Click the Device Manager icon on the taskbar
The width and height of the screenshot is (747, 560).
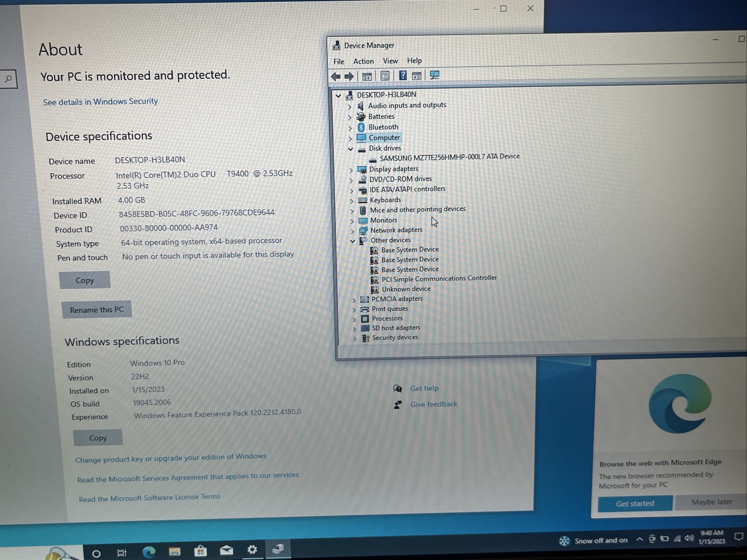click(278, 549)
